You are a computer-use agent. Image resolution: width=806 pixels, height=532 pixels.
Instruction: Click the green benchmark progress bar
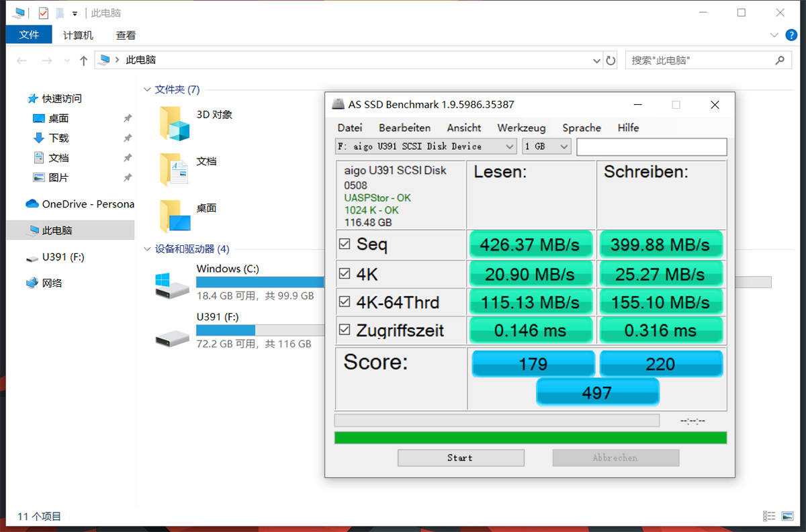(530, 438)
